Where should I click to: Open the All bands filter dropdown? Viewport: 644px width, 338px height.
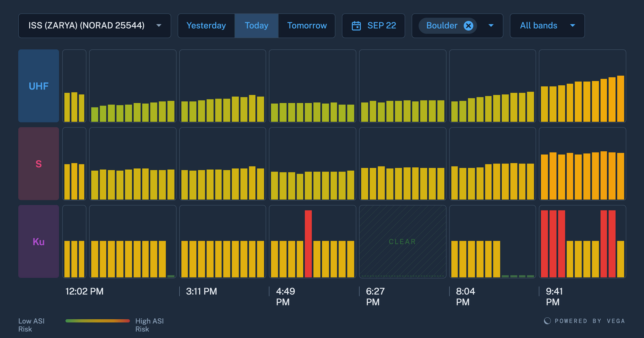click(x=547, y=26)
